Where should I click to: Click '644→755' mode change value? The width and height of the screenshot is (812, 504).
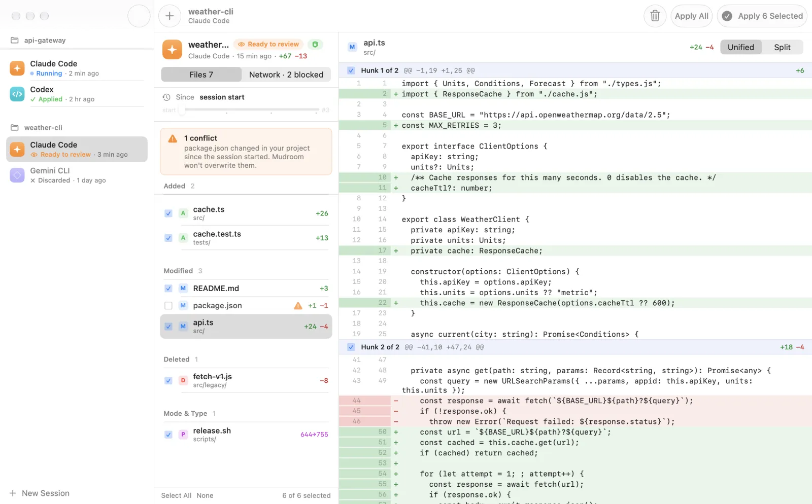[314, 435]
